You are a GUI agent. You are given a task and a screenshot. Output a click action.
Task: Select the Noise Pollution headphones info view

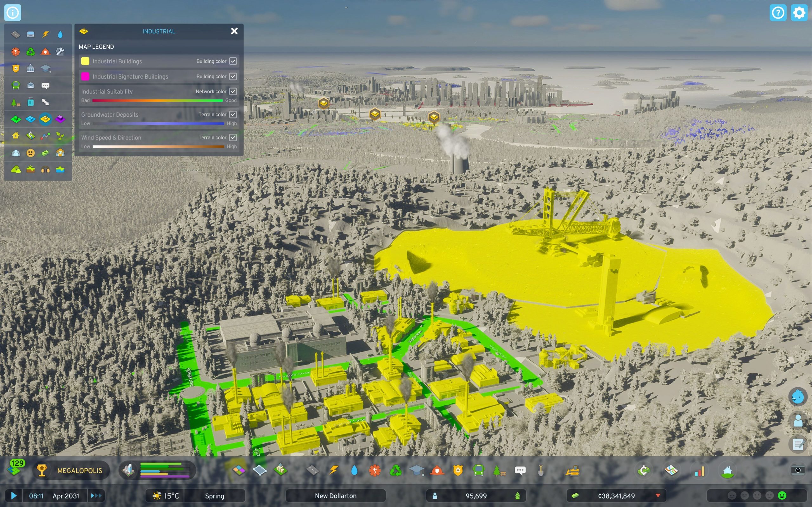[x=46, y=169]
